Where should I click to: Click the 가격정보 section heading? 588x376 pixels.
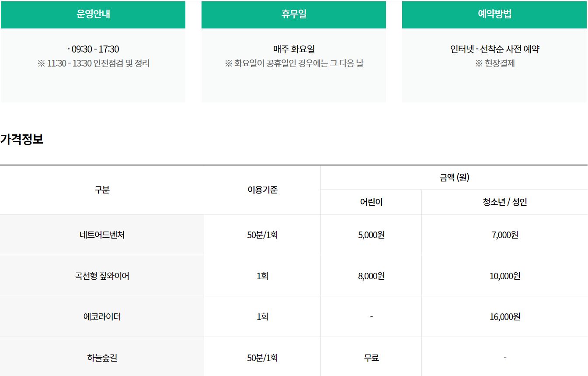tap(22, 140)
